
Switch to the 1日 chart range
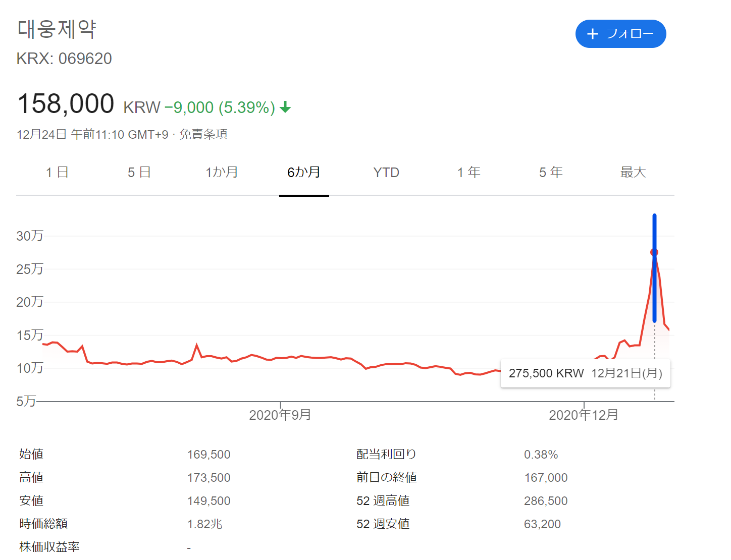(57, 172)
